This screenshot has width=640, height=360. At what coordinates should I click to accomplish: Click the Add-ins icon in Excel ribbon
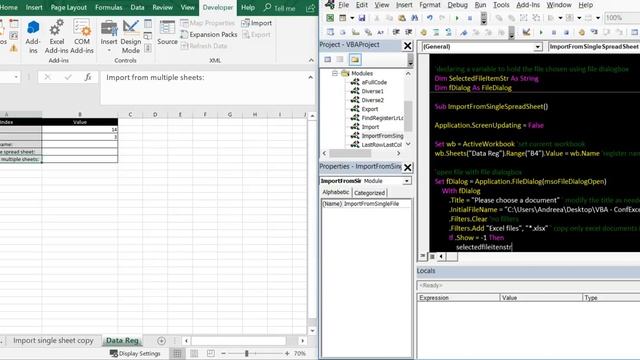[x=33, y=37]
